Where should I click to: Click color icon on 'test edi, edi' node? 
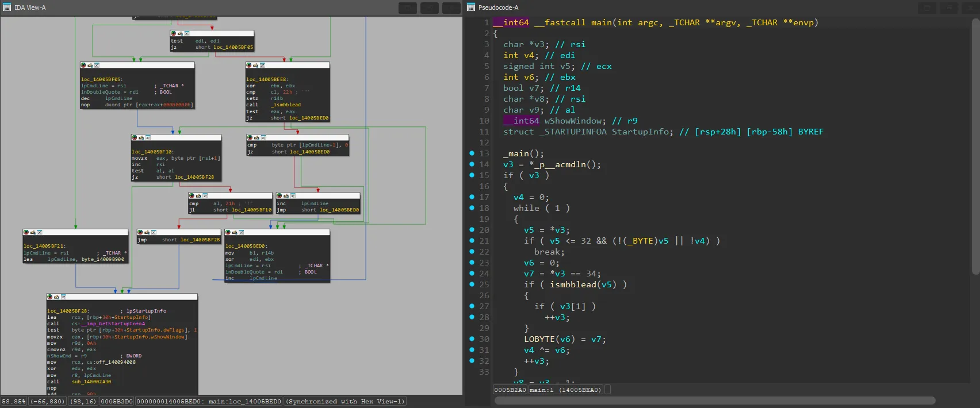click(x=174, y=34)
